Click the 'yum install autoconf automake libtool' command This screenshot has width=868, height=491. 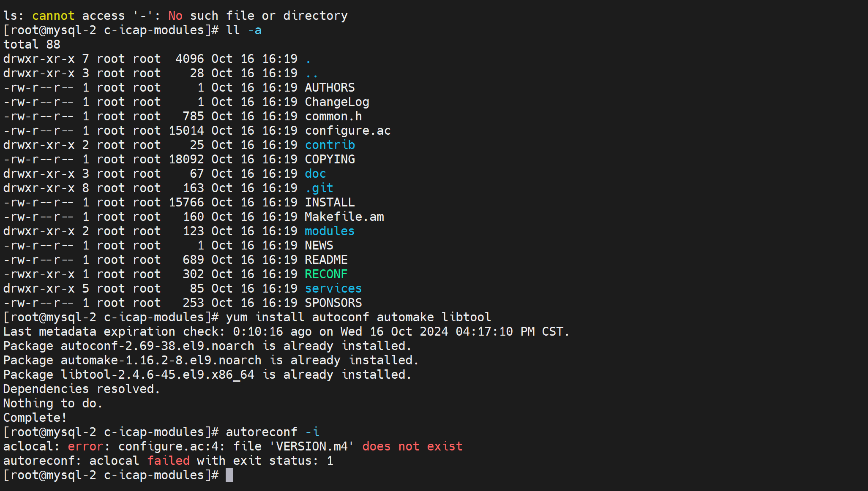(358, 317)
